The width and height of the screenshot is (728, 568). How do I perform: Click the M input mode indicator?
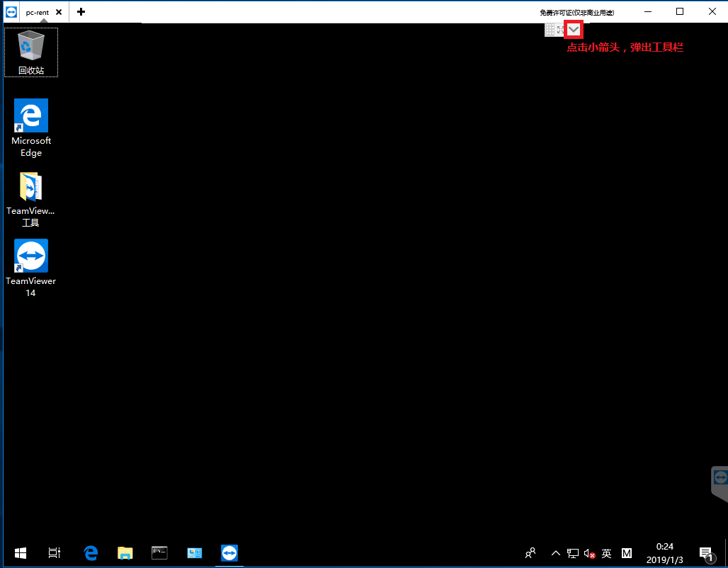point(626,553)
